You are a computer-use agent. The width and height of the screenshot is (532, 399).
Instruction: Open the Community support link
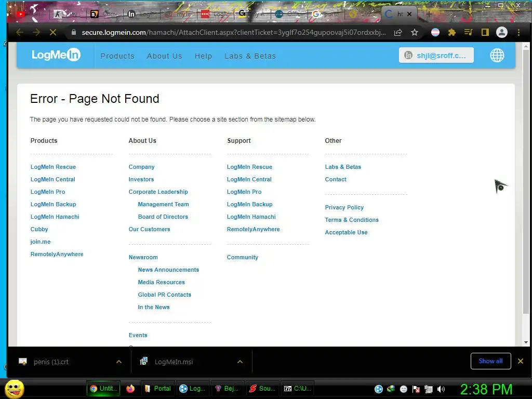point(243,258)
